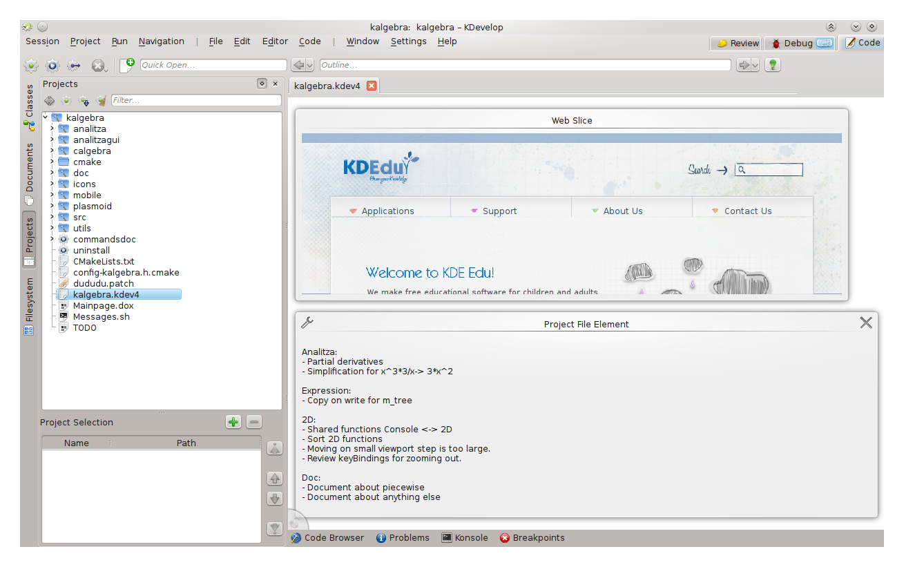Switch to Review area

736,43
